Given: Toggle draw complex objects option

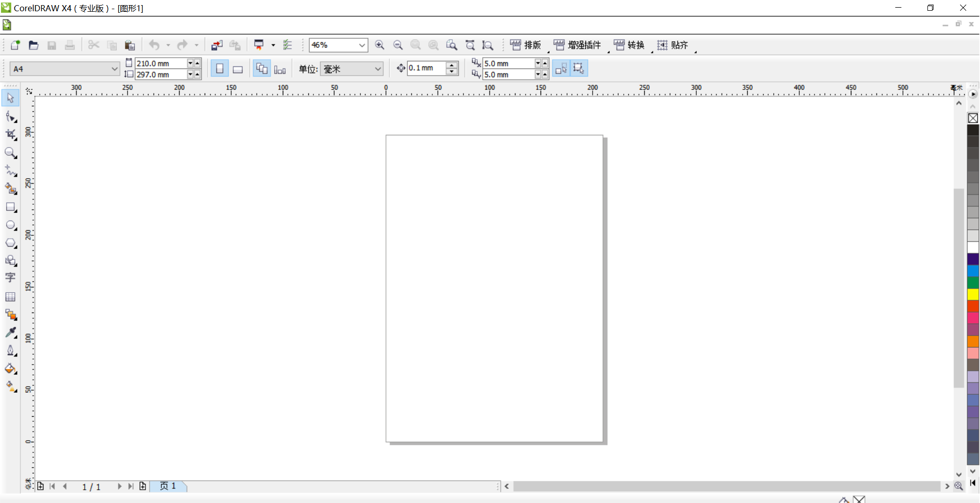Looking at the screenshot, I should coord(579,68).
